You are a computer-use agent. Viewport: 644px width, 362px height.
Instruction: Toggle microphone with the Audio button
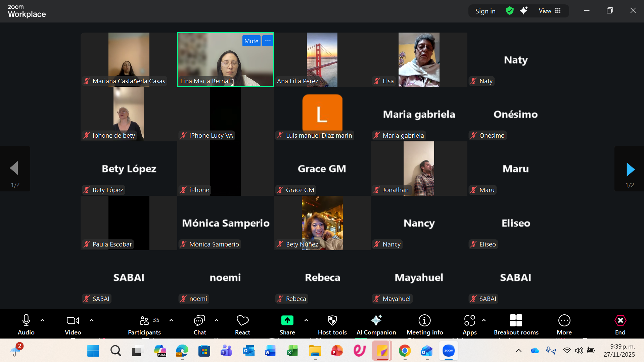[26, 324]
